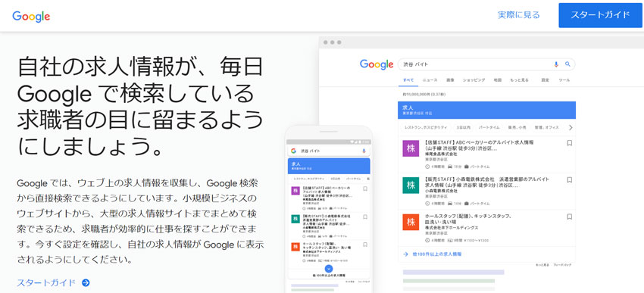The width and height of the screenshot is (644, 293).
Task: Bookmark the 小森電鉄 job on phone mockup
Action: [364, 217]
